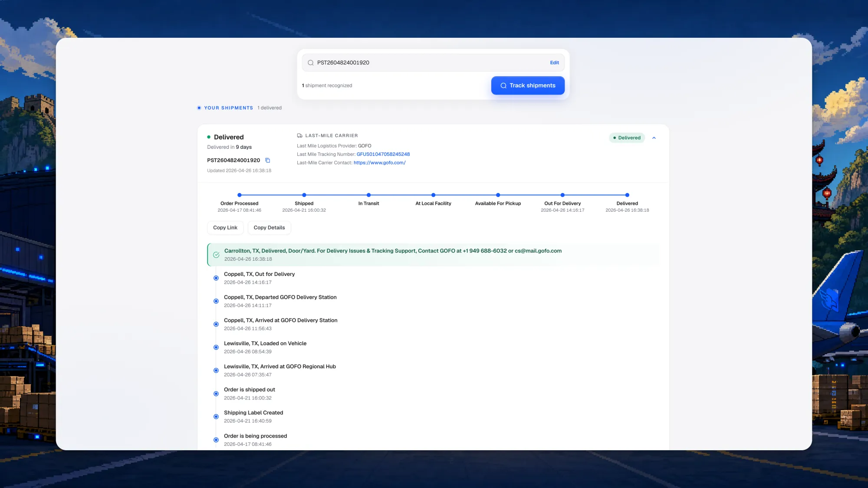Click bullet icon for Order is shipped out

tap(216, 394)
